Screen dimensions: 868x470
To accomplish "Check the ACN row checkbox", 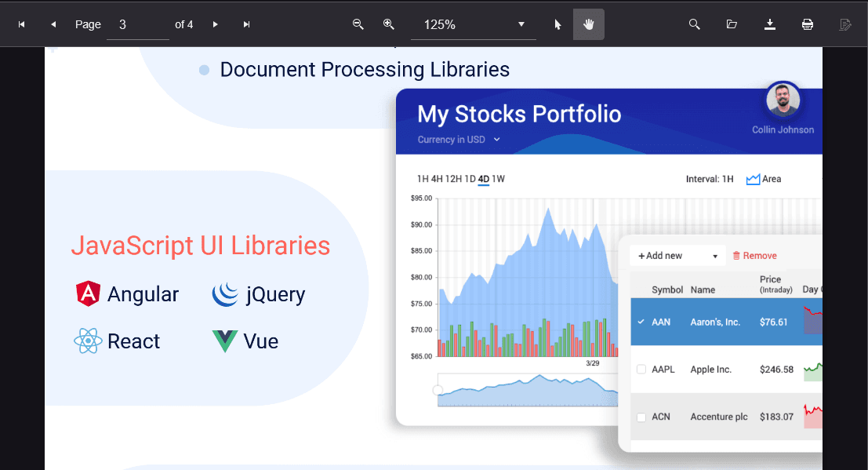I will click(641, 417).
